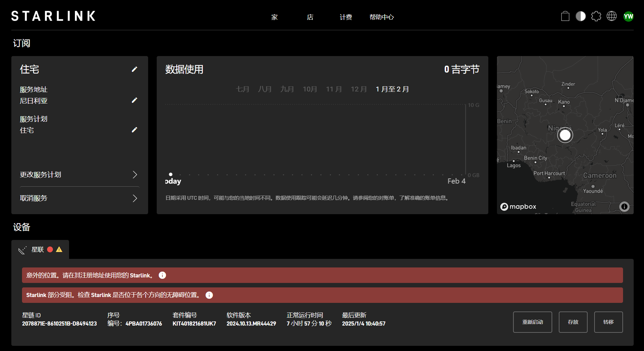This screenshot has width=644, height=351.
Task: Click the white location marker on map
Action: tap(565, 135)
